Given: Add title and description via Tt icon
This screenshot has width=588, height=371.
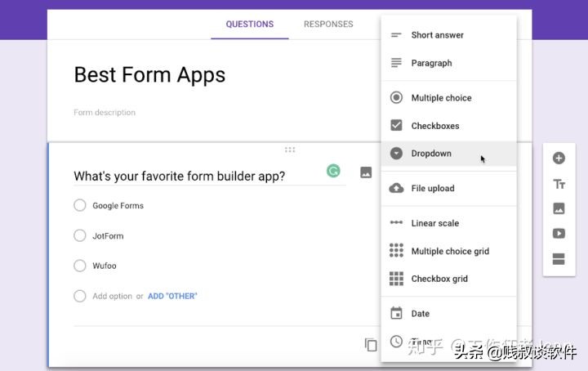Looking at the screenshot, I should point(559,184).
